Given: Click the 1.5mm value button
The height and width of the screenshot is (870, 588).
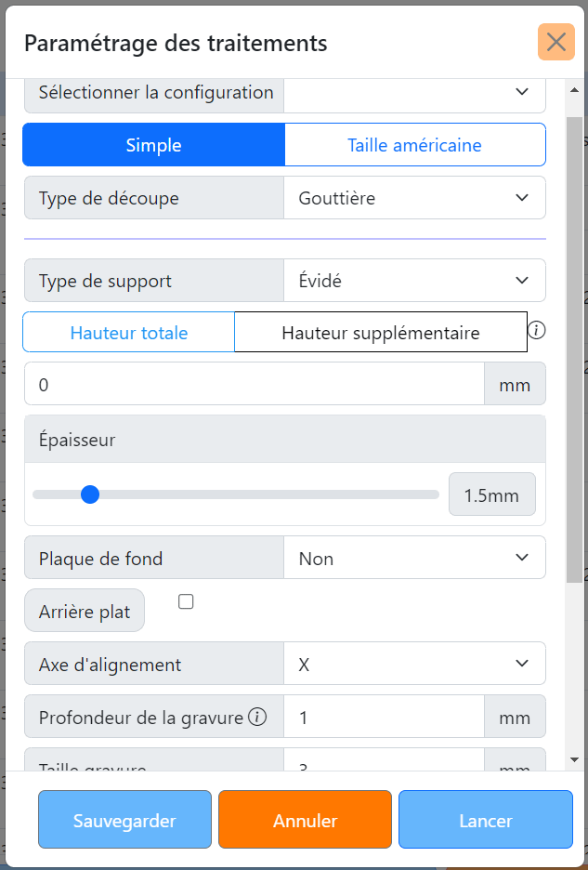Looking at the screenshot, I should [491, 494].
